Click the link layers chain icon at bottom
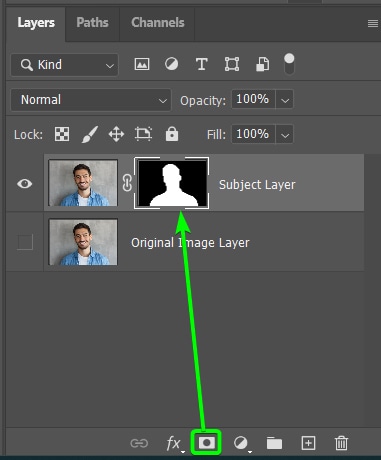This screenshot has height=460, width=381. pyautogui.click(x=139, y=443)
